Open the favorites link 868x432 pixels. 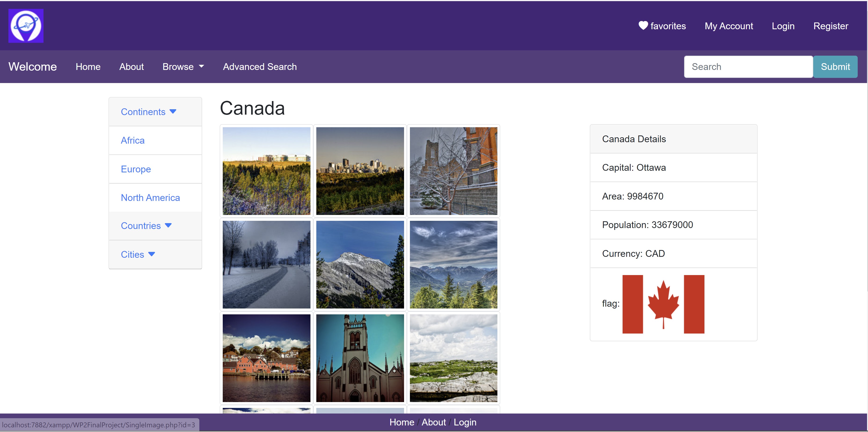pos(662,25)
